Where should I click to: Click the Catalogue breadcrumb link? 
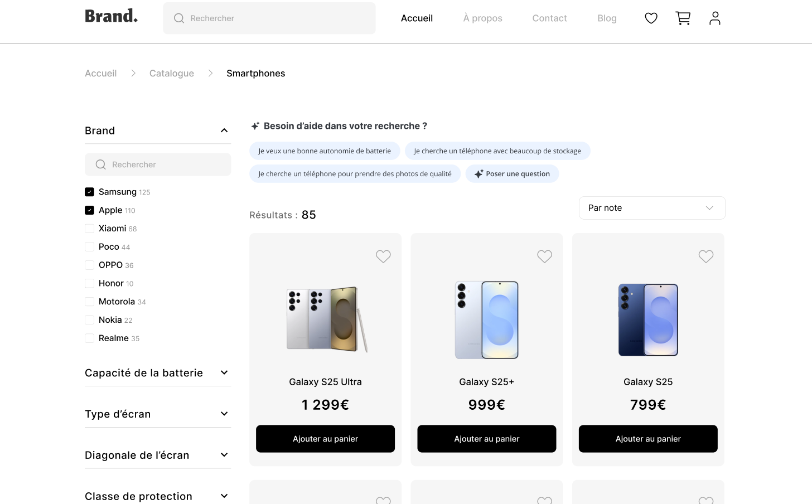tap(172, 74)
